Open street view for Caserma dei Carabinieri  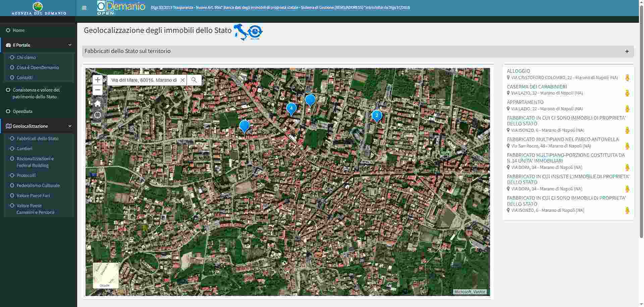627,93
